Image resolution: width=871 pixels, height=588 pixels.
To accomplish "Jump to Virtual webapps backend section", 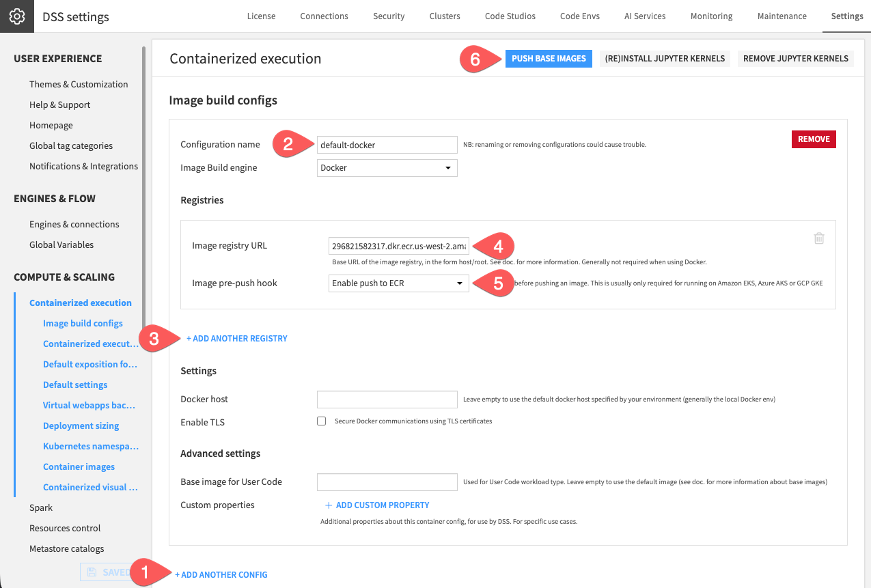I will click(x=89, y=405).
